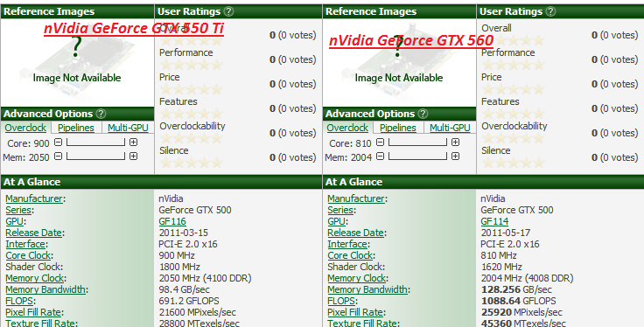Click the minus icon beside Core: 810
Screen dimensions: 644x327
tap(381, 143)
